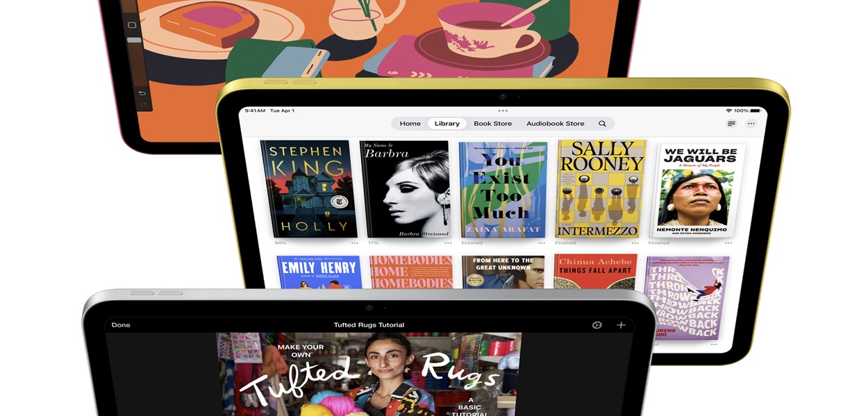Click Finished label under We Will Be Jaguars
The width and height of the screenshot is (868, 416).
pos(658,243)
